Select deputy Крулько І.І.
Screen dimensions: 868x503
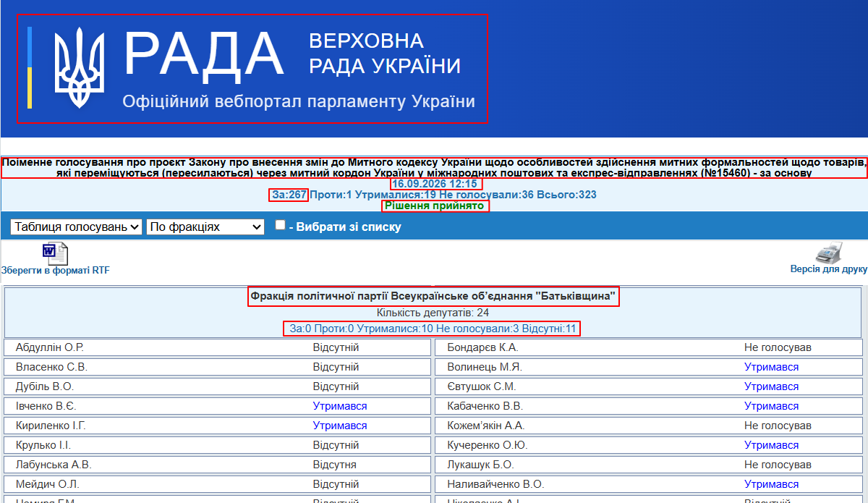43,445
